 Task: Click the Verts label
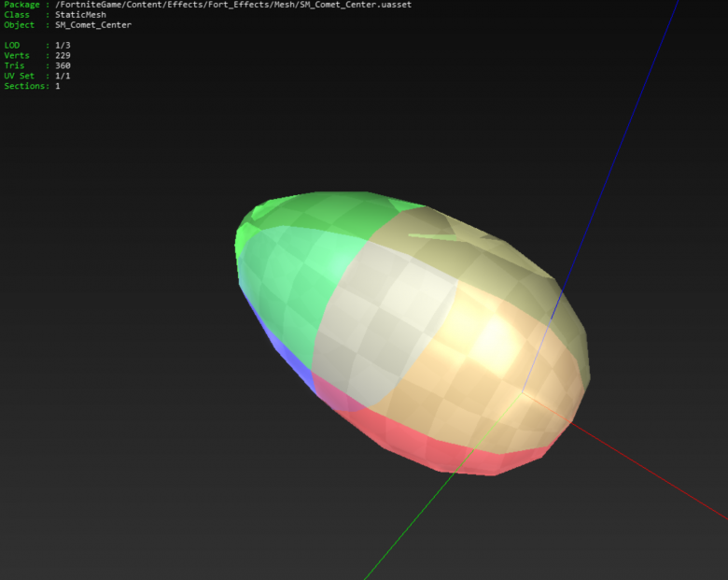[x=17, y=56]
